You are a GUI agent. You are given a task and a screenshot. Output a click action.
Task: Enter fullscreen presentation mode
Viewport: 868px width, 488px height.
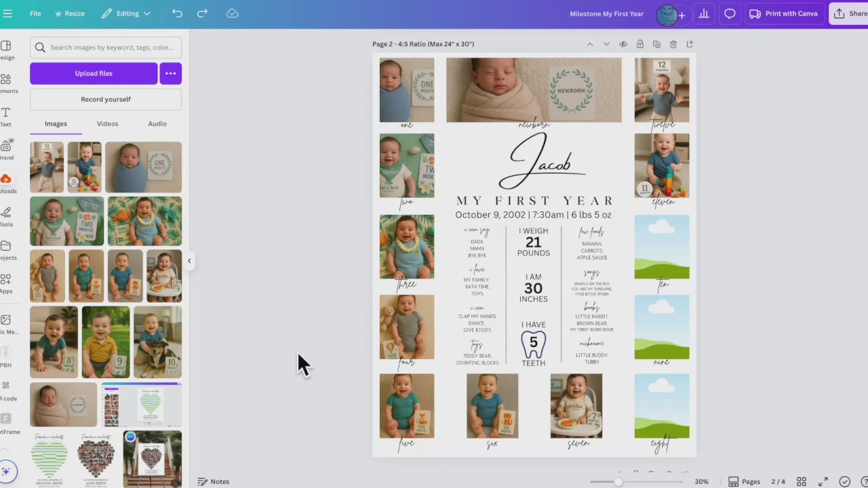(823, 481)
